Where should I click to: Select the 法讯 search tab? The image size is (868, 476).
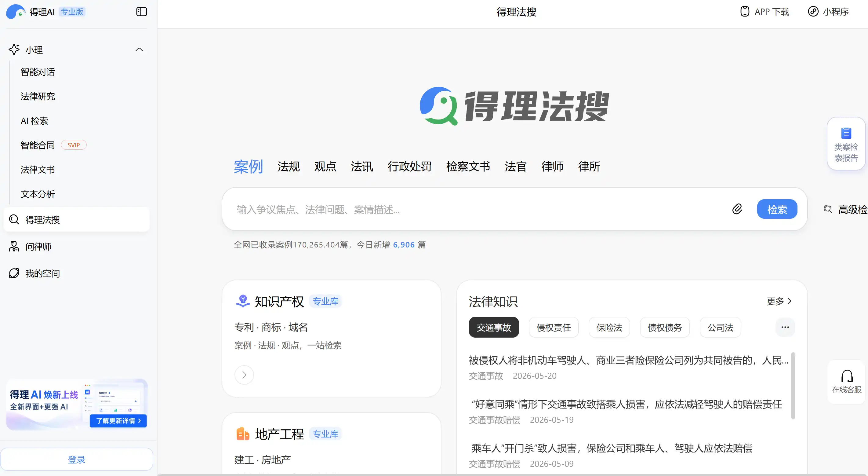click(362, 167)
